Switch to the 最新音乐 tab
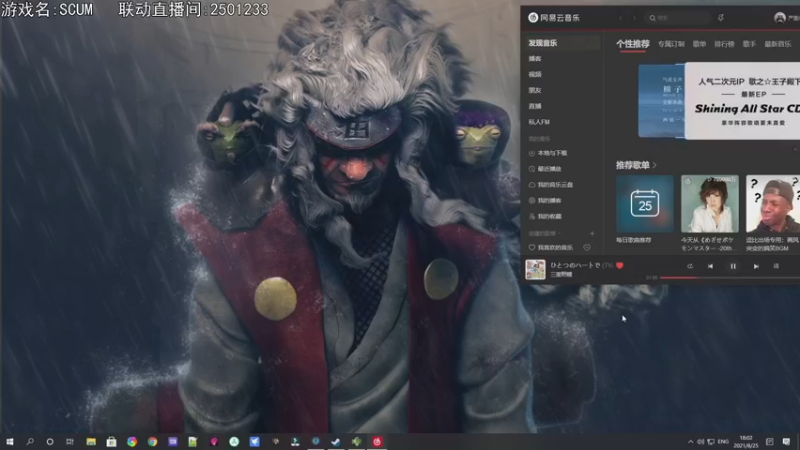The height and width of the screenshot is (450, 800). click(x=778, y=44)
